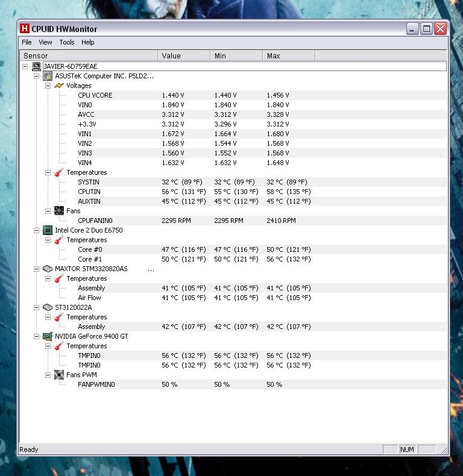Screen dimensions: 463x476
Task: Click the Sensor column header
Action: point(89,55)
